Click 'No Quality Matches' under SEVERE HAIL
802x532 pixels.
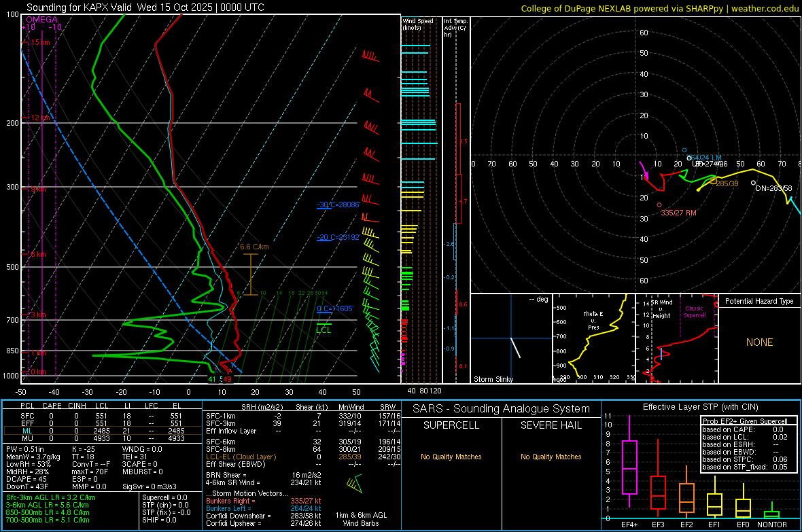coord(551,457)
